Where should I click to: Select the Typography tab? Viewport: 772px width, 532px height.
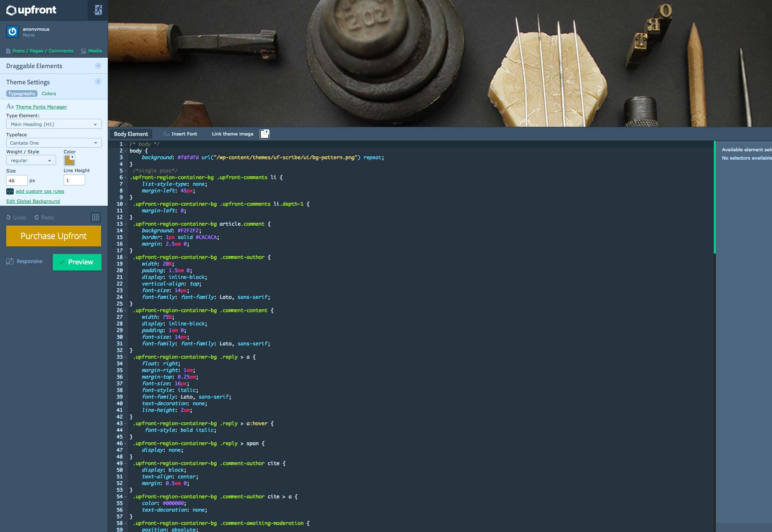(x=22, y=94)
